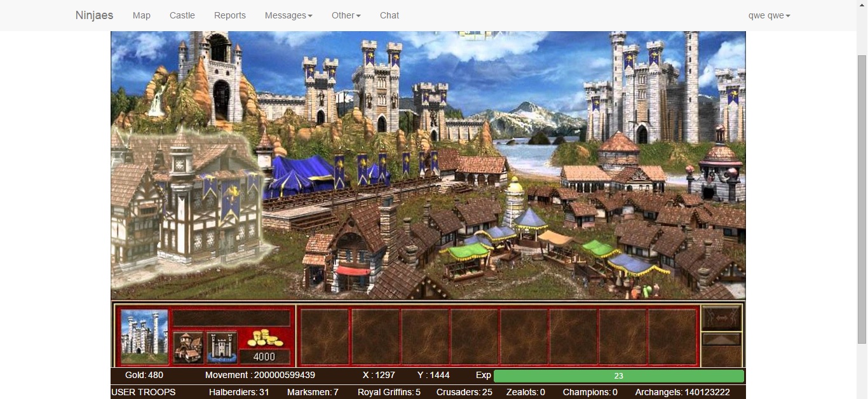This screenshot has height=399, width=868.
Task: Open the Ninjaes home link
Action: pyautogui.click(x=94, y=15)
